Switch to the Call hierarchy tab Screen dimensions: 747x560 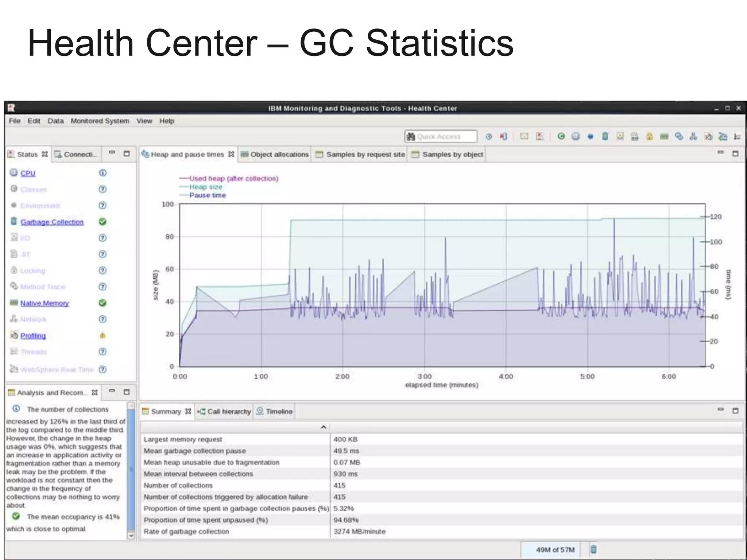click(x=224, y=411)
